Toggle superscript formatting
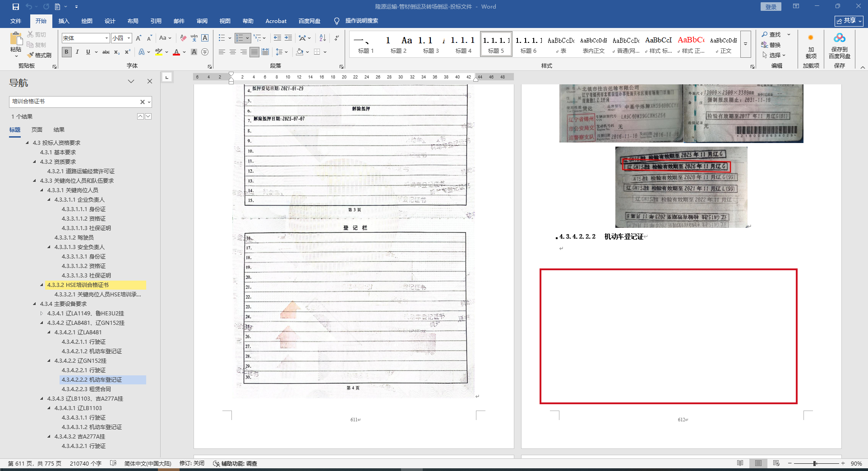 click(128, 52)
